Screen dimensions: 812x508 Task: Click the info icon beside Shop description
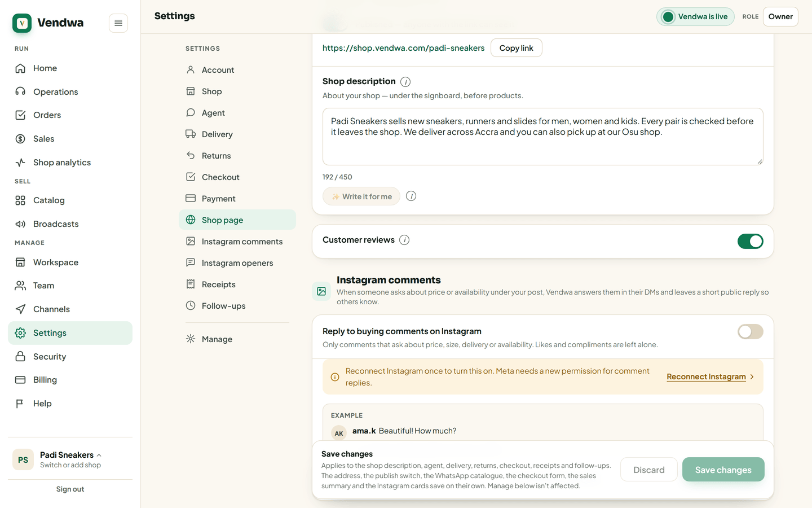(x=405, y=82)
